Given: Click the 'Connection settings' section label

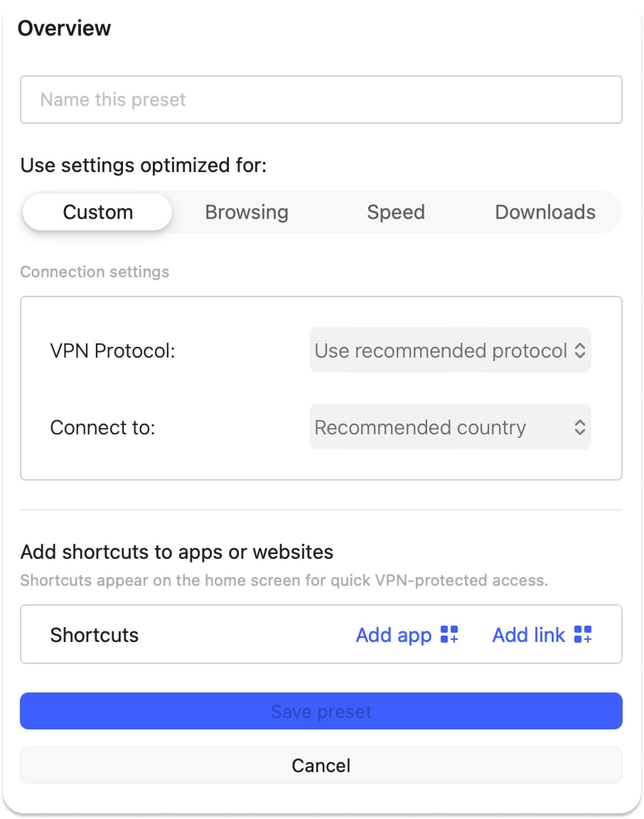Looking at the screenshot, I should click(x=95, y=272).
